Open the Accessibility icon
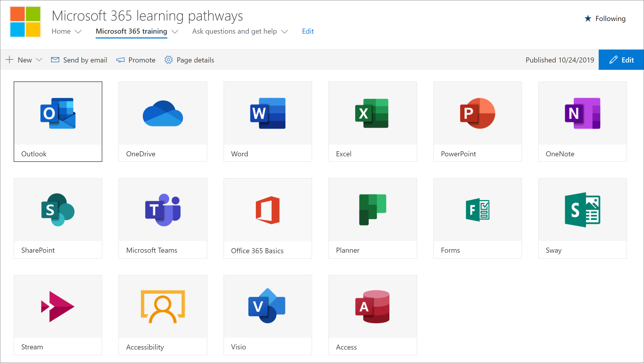This screenshot has width=644, height=363. pos(163,307)
